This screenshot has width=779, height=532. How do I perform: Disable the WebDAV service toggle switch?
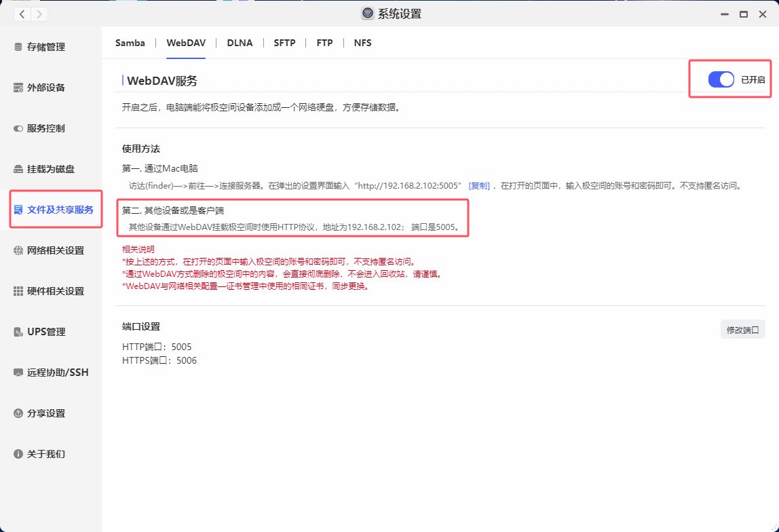(721, 79)
